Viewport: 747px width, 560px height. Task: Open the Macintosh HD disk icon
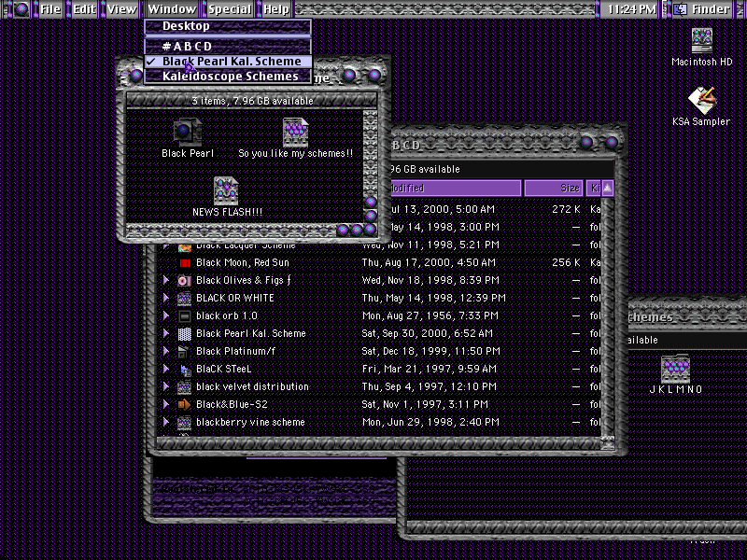(702, 40)
